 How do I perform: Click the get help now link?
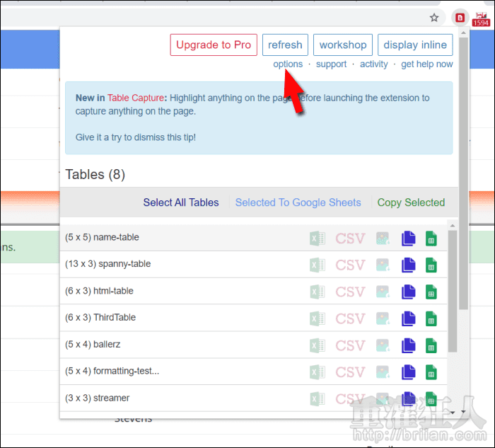[x=427, y=64]
